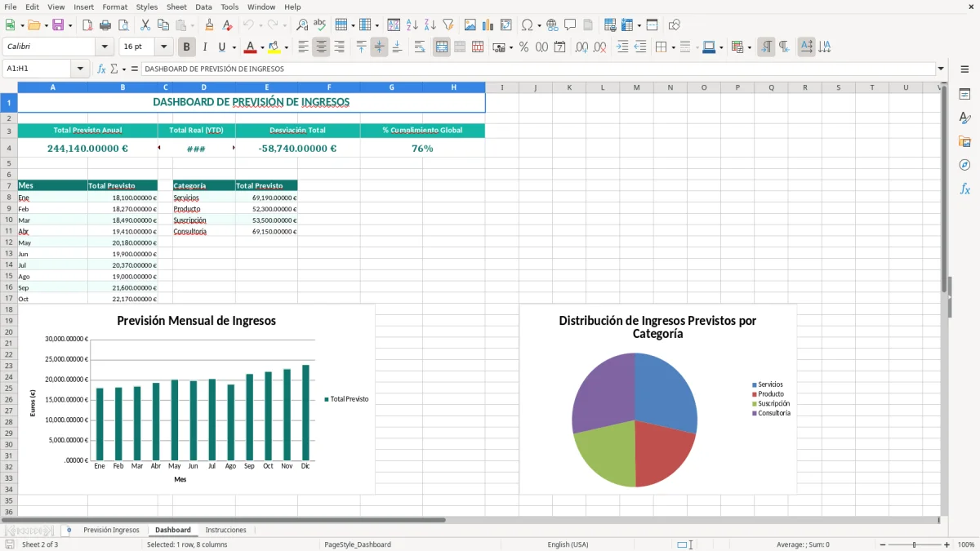
Task: Click zoom in plus button
Action: pyautogui.click(x=947, y=544)
